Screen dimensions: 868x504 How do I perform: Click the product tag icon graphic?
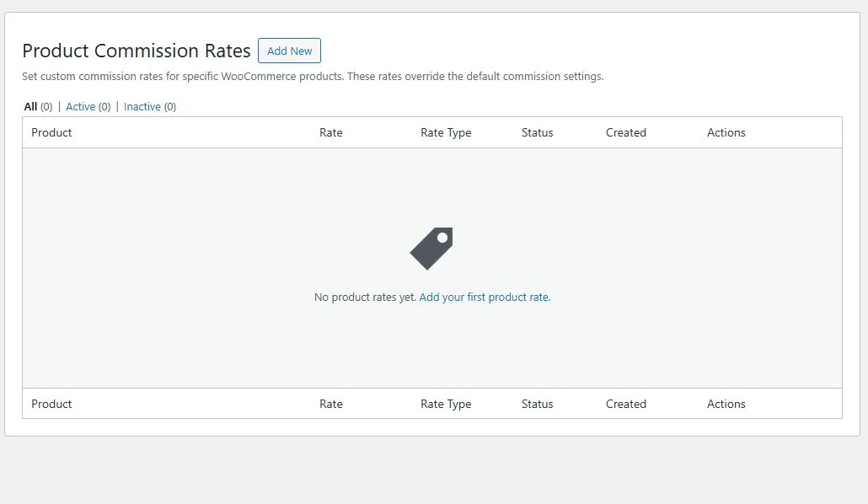click(431, 248)
